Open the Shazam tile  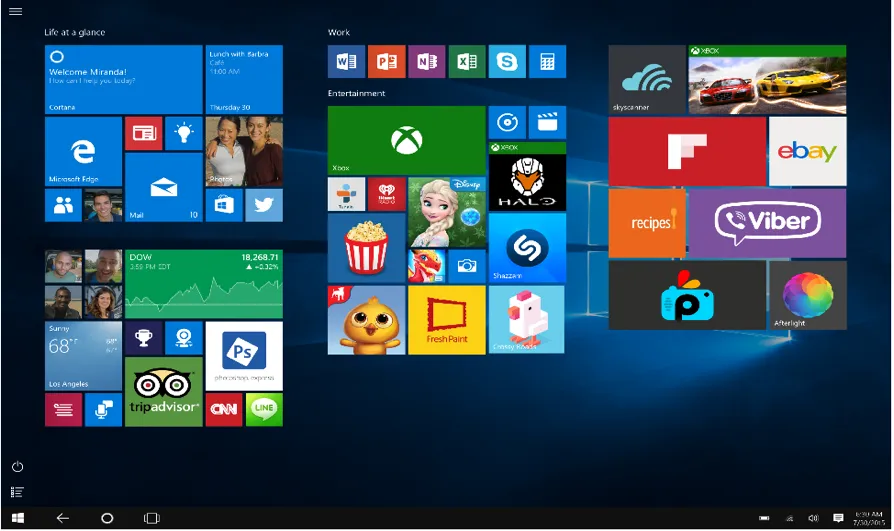[x=527, y=248]
